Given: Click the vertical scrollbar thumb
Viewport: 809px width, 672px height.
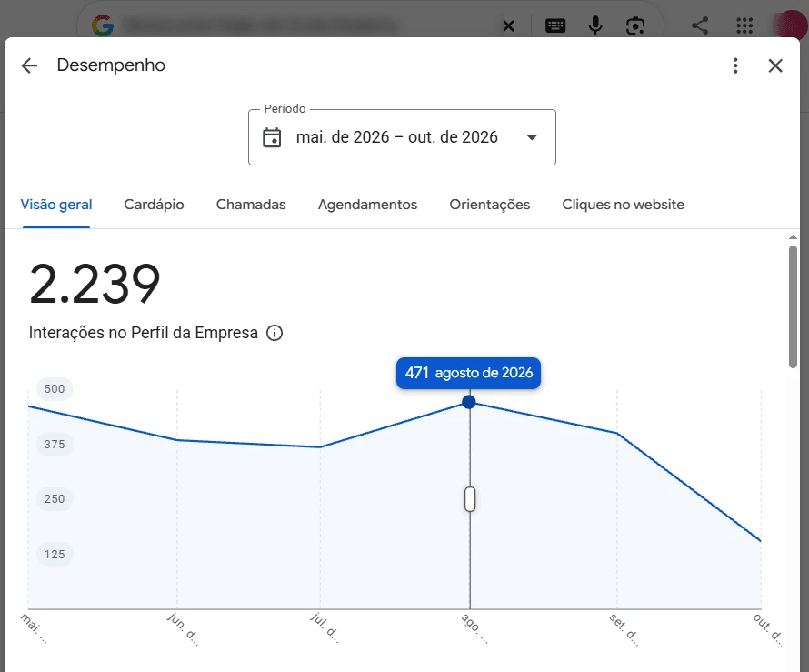Looking at the screenshot, I should click(x=793, y=306).
